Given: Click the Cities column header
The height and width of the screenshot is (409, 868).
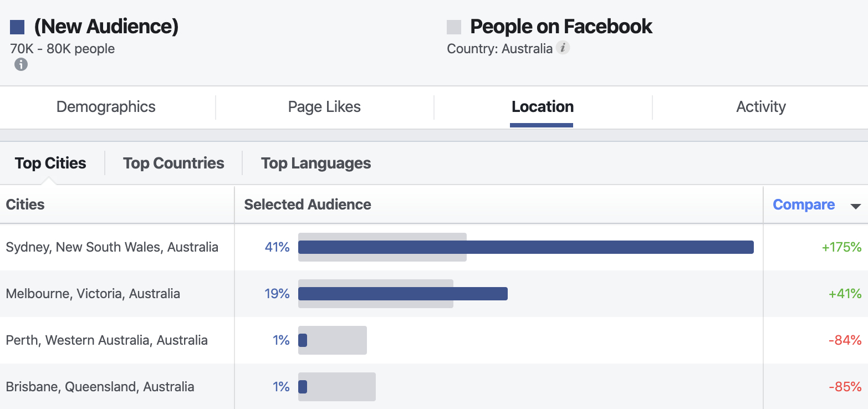Looking at the screenshot, I should [x=25, y=204].
